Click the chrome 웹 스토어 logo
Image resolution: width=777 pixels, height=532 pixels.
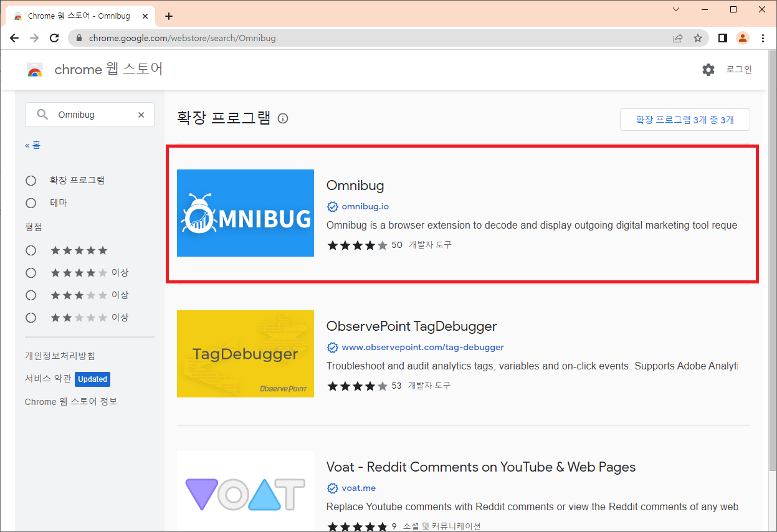tap(94, 69)
